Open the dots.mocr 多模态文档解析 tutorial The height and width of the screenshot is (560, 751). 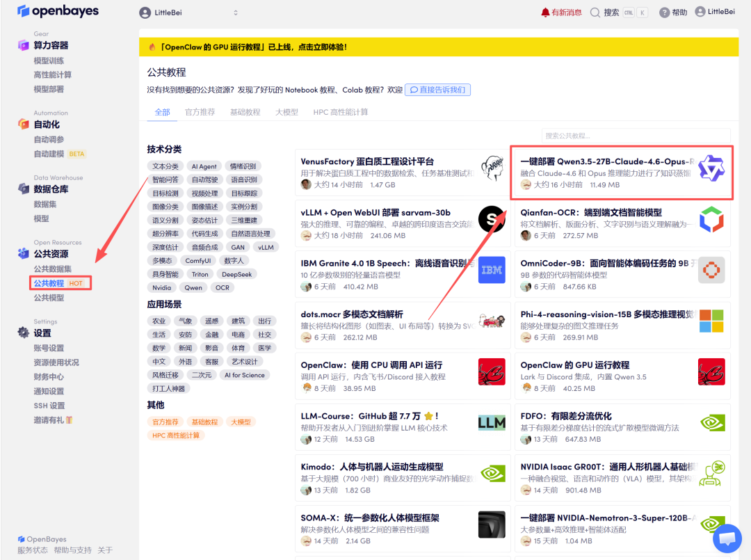(x=403, y=326)
